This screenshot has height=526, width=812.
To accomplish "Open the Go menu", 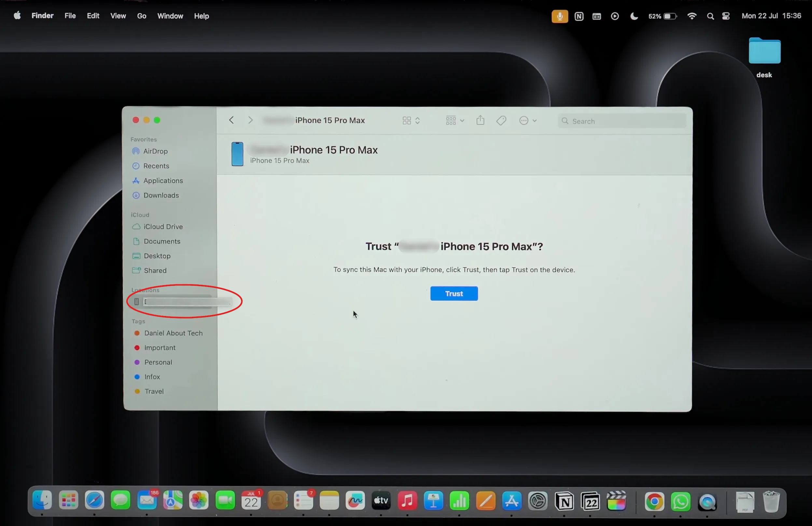I will point(141,16).
